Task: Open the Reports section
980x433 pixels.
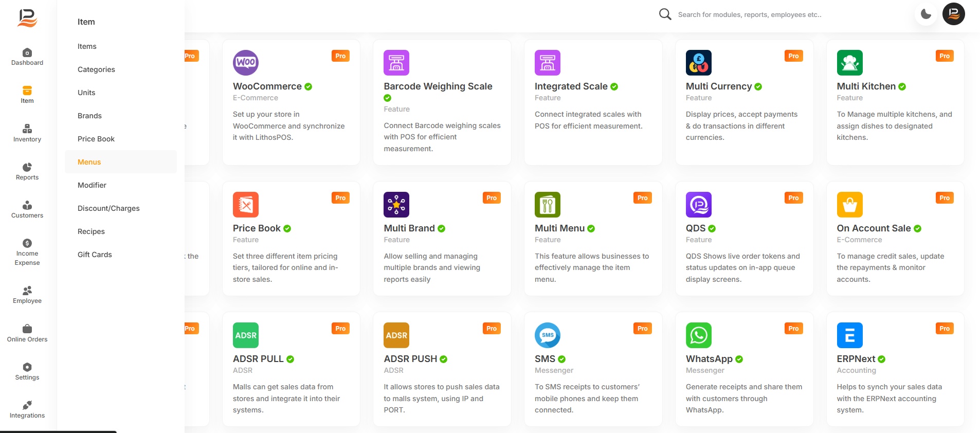Action: point(27,171)
